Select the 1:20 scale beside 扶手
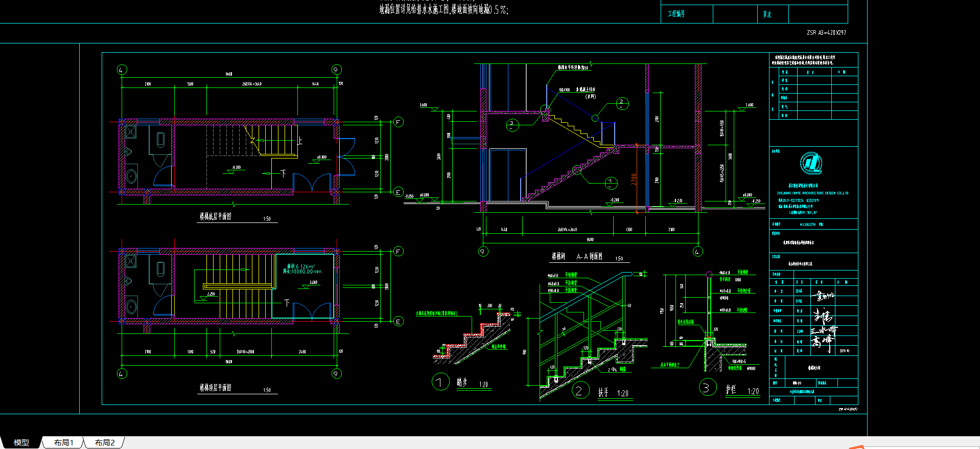The height and width of the screenshot is (449, 980). point(622,393)
